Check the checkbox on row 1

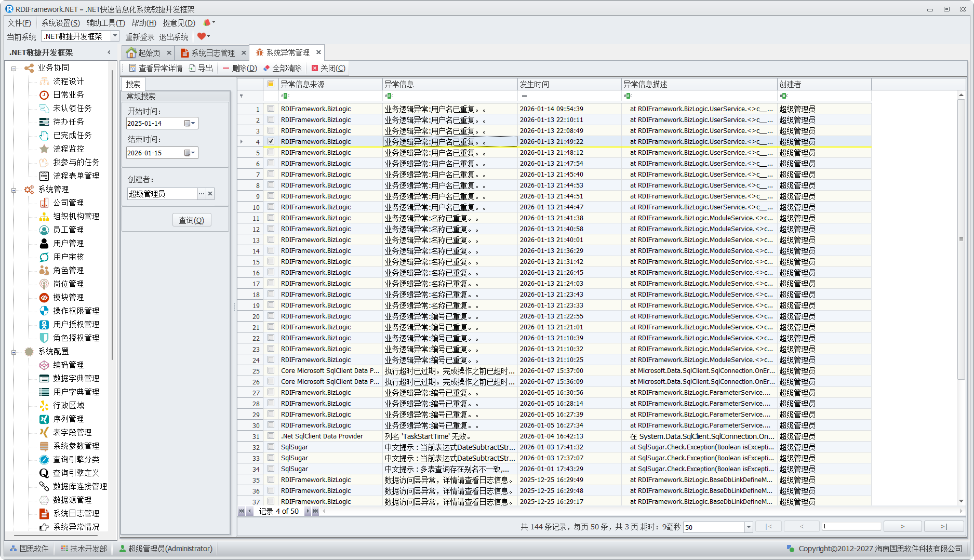271,109
